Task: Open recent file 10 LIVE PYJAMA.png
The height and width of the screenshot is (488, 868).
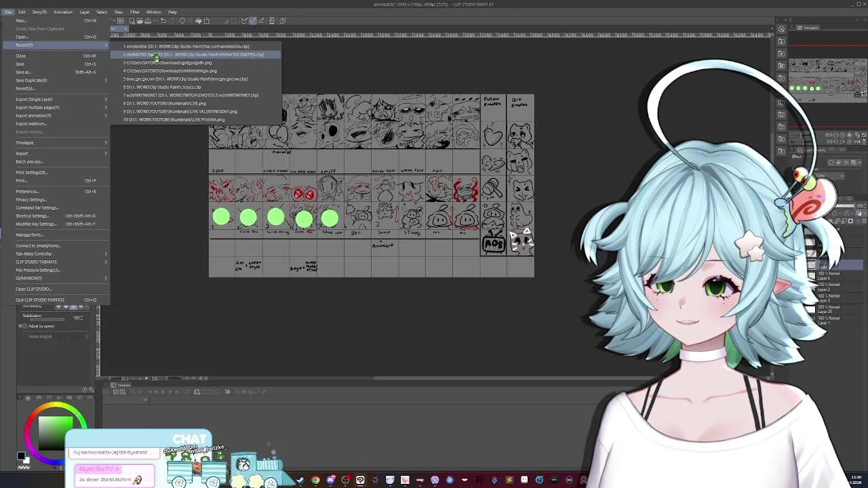Action: point(195,119)
